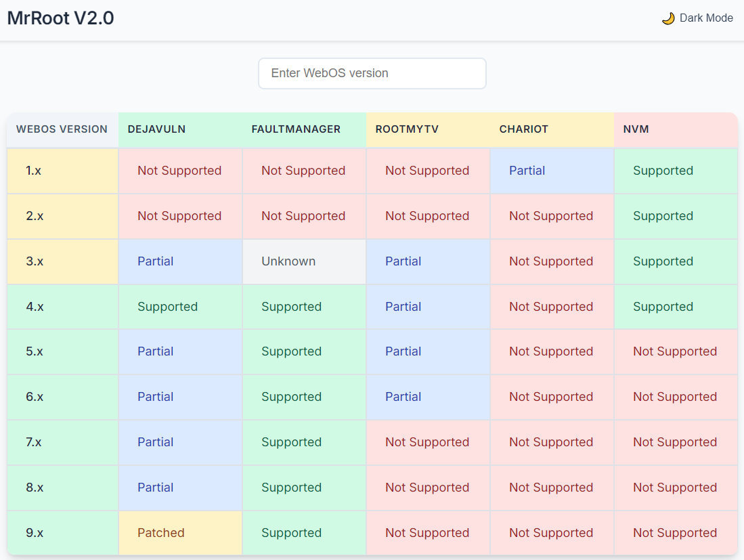
Task: Click the Patched cell for 9.x DejaVuln
Action: click(161, 533)
